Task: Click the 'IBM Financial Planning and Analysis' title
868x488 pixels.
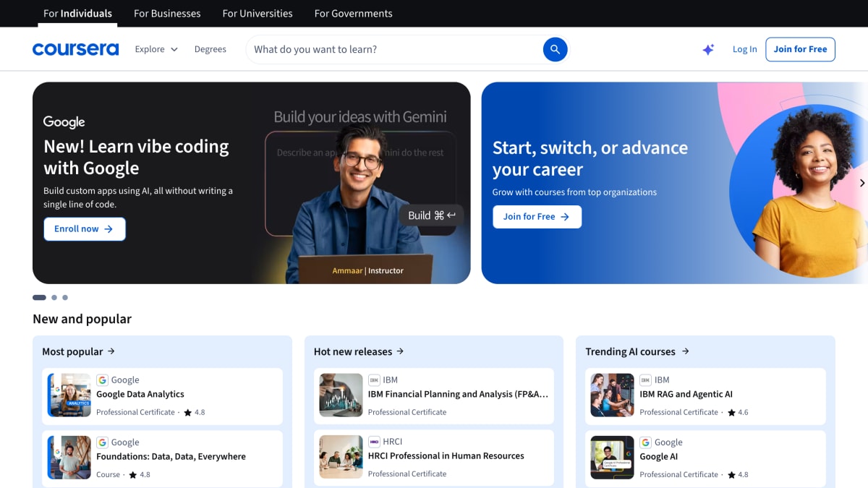Action: [x=458, y=394]
